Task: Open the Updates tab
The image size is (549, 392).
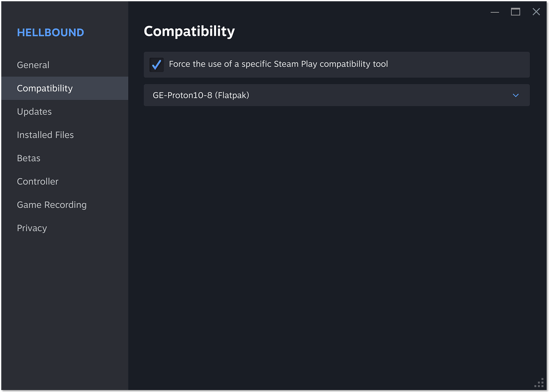Action: (x=34, y=112)
